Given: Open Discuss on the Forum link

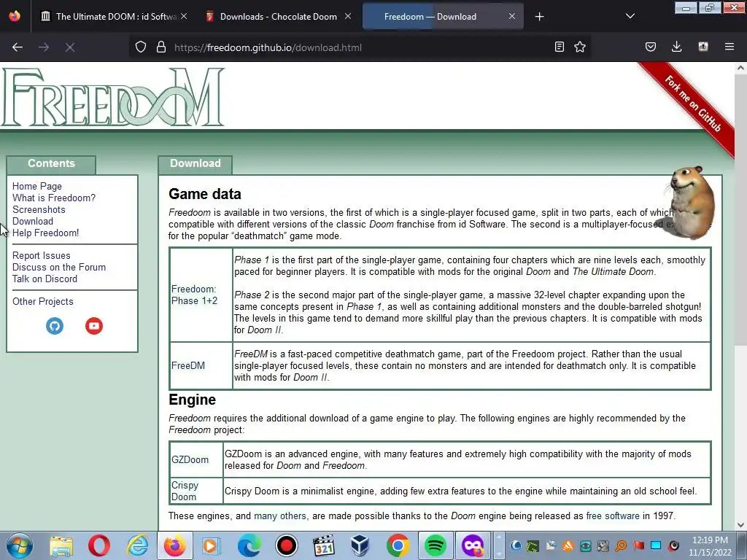Looking at the screenshot, I should pos(59,267).
